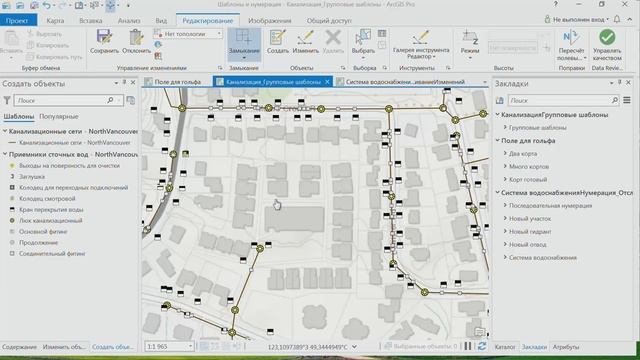Open Управлять качеством Data Reviewer

(607, 44)
